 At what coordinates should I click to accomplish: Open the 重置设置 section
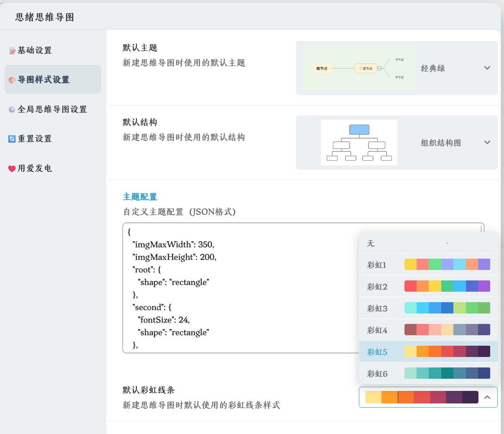point(35,139)
